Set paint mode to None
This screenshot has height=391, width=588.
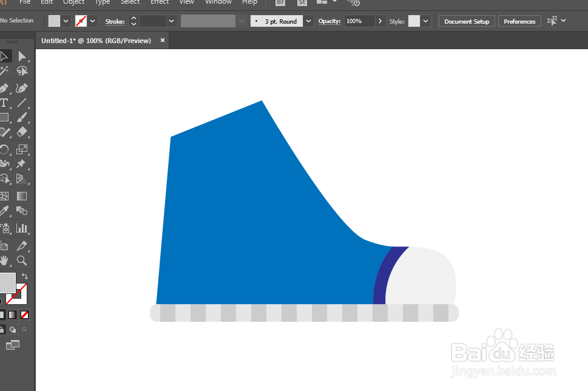click(x=24, y=315)
